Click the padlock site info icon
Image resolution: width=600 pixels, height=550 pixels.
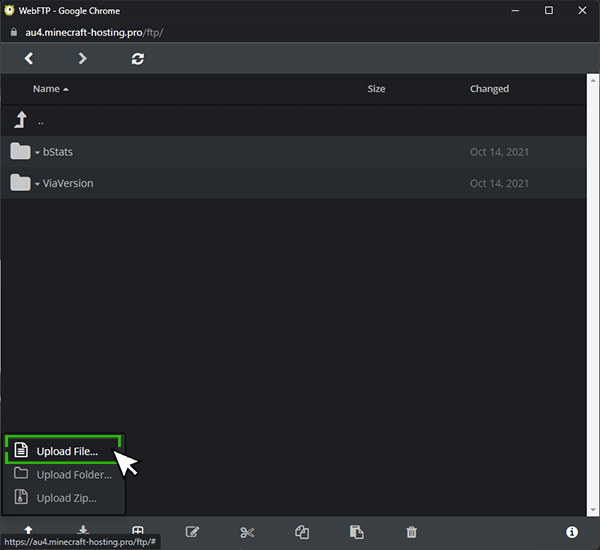[14, 32]
